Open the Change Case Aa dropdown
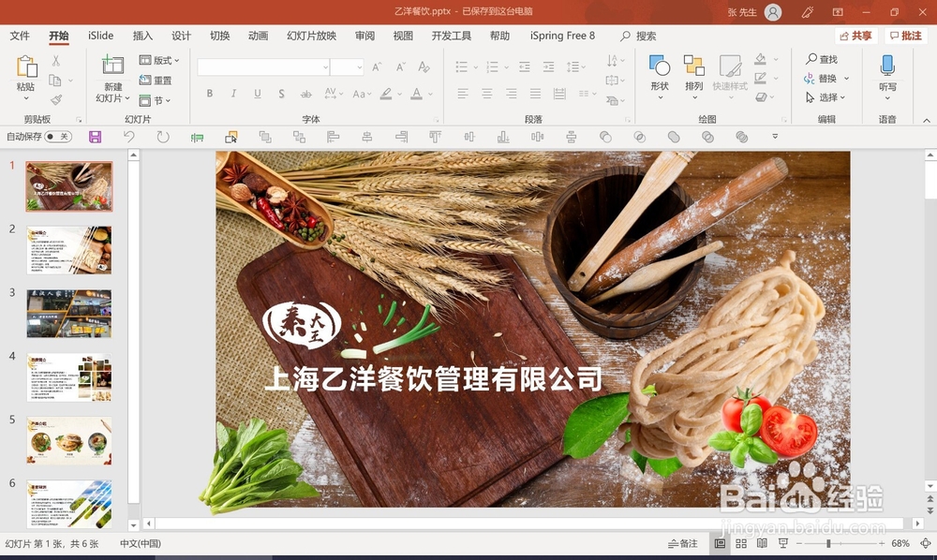 [x=362, y=94]
